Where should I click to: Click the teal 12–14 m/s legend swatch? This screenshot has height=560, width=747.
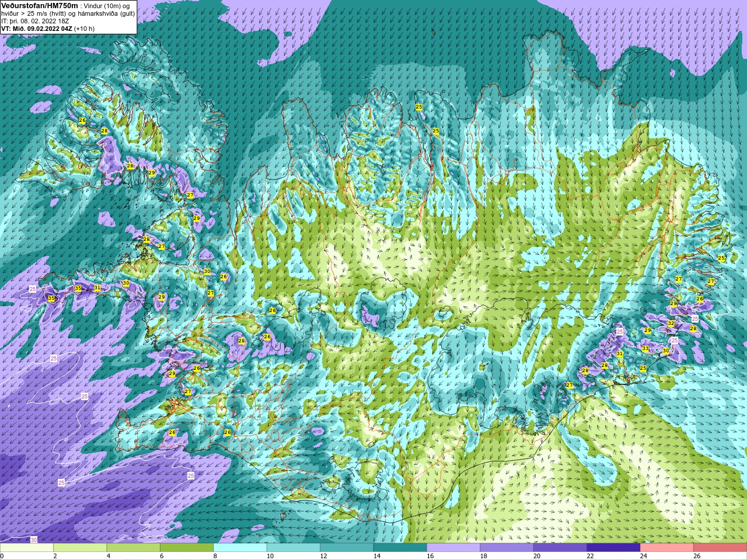tap(347, 548)
